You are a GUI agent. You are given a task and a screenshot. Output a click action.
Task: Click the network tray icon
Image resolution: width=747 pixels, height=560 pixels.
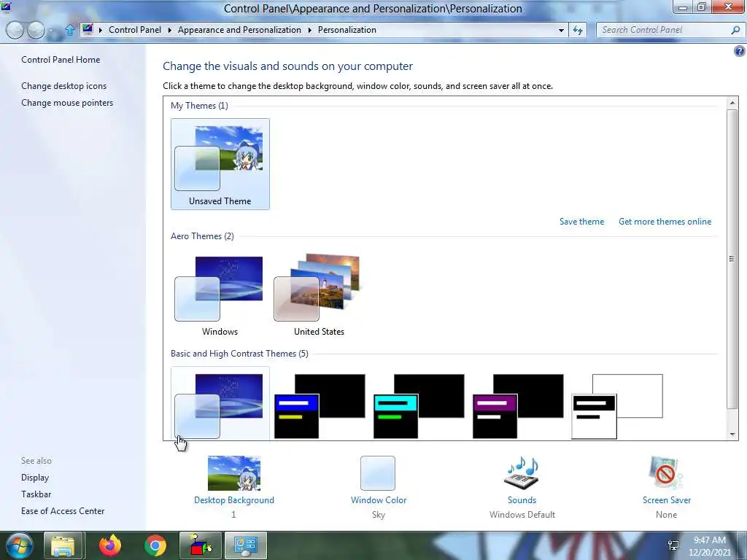673,545
